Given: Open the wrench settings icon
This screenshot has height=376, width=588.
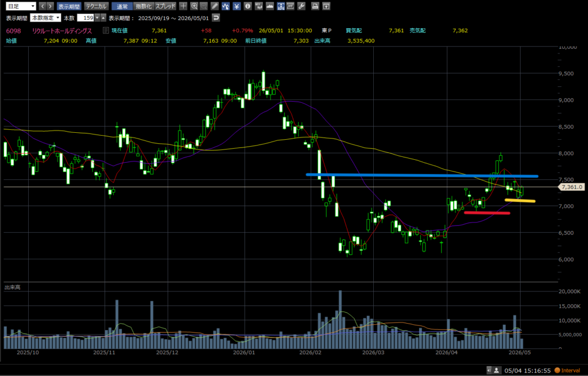Looking at the screenshot, I should (301, 6).
